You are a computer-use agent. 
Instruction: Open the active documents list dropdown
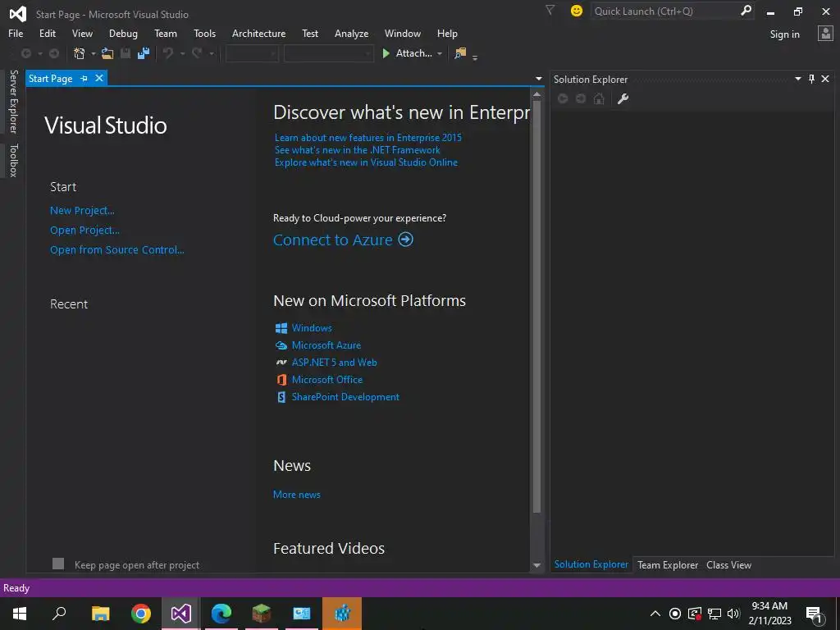click(538, 79)
